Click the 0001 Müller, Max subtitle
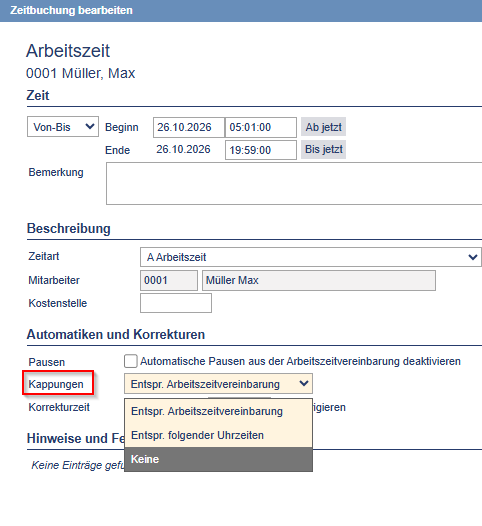Screen dimensions: 482x526 [x=81, y=73]
